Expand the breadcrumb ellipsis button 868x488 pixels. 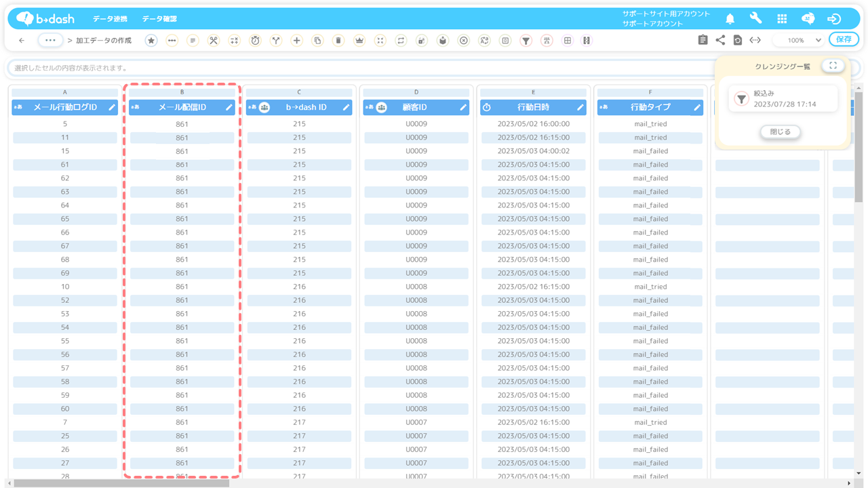coord(50,40)
